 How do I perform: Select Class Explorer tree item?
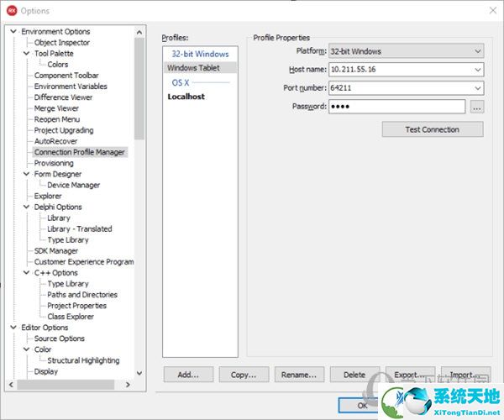[71, 316]
